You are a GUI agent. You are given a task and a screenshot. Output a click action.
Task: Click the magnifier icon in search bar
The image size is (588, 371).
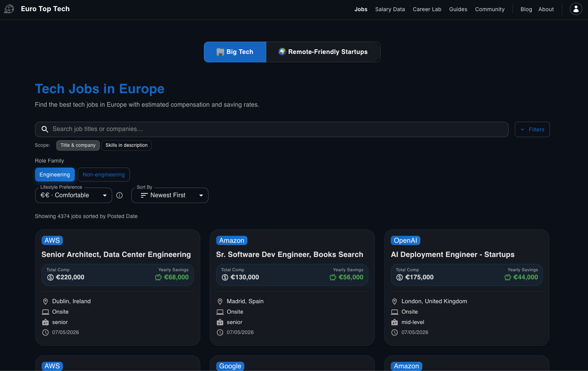(45, 129)
